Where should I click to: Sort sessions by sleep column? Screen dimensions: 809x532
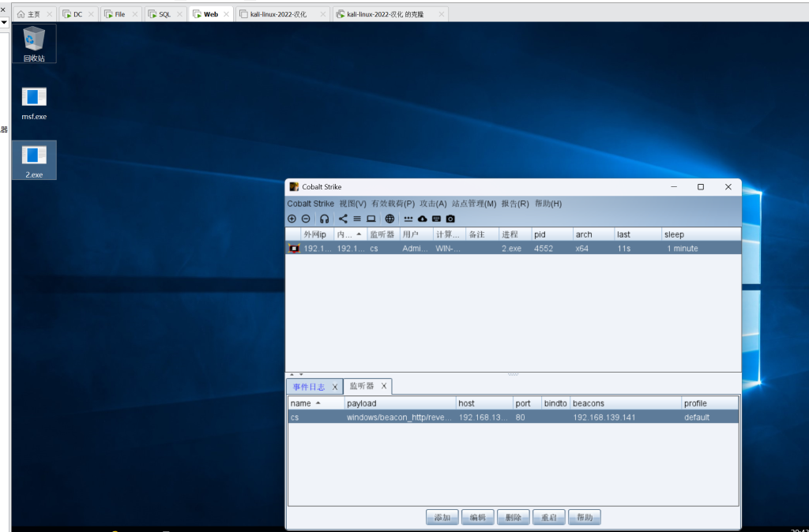pyautogui.click(x=702, y=234)
